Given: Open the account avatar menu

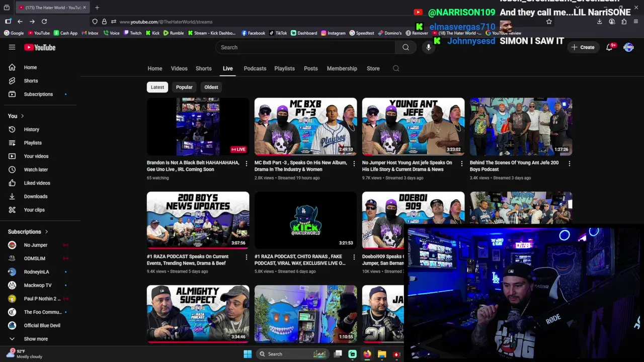Looking at the screenshot, I should point(628,47).
